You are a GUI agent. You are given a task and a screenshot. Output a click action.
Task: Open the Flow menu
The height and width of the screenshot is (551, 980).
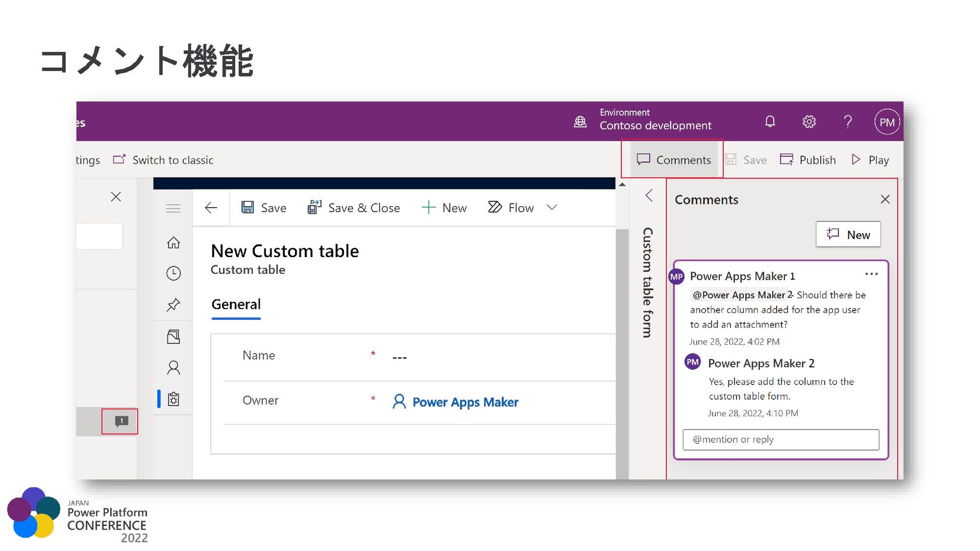[x=511, y=208]
